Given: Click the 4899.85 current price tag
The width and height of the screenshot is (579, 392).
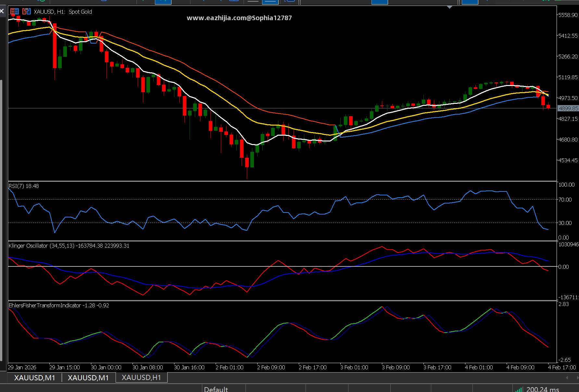Looking at the screenshot, I should point(568,108).
